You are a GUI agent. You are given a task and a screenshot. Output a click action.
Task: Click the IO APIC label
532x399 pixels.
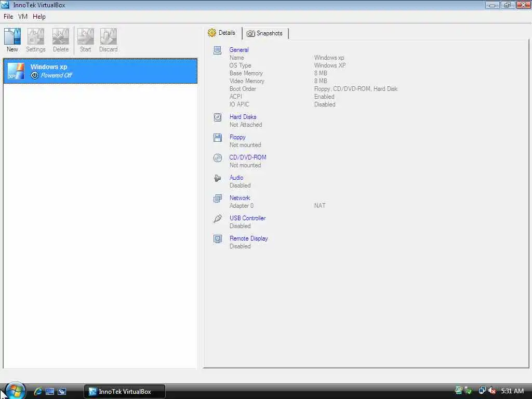click(239, 104)
